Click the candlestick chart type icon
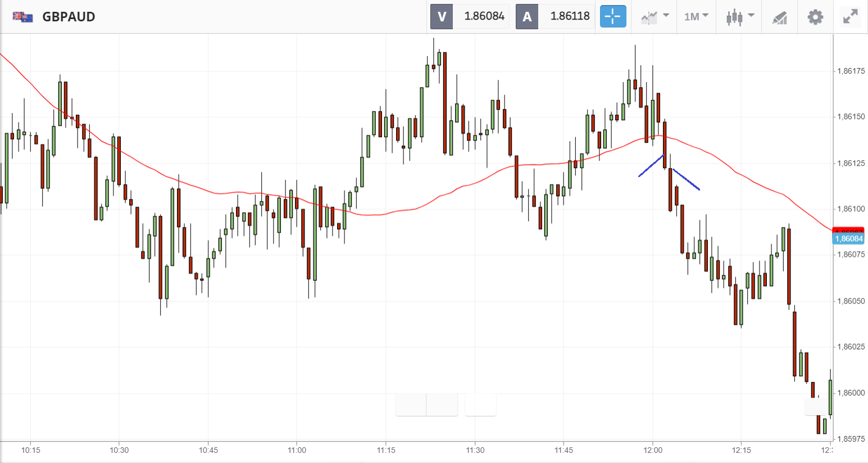 point(734,17)
